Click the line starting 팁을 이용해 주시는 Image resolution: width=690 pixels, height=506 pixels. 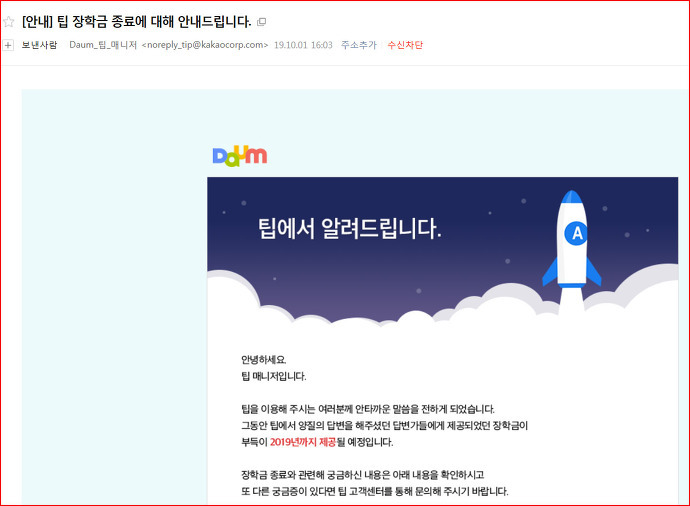[368, 409]
